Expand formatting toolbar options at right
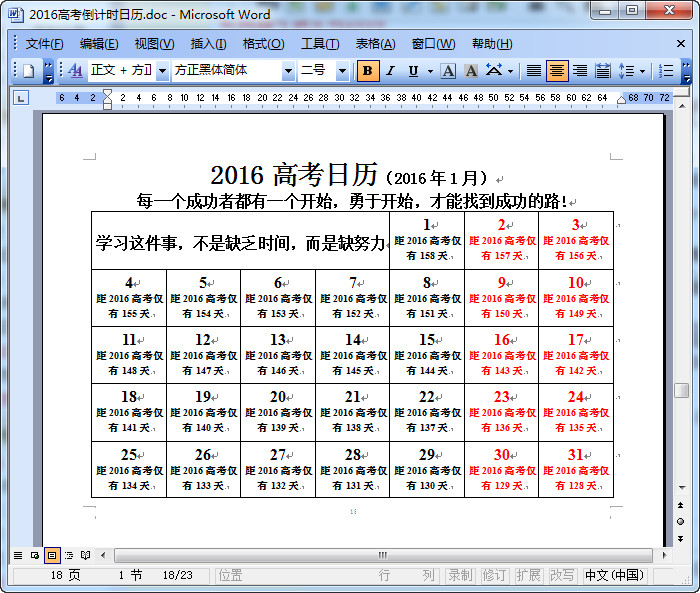 (687, 71)
